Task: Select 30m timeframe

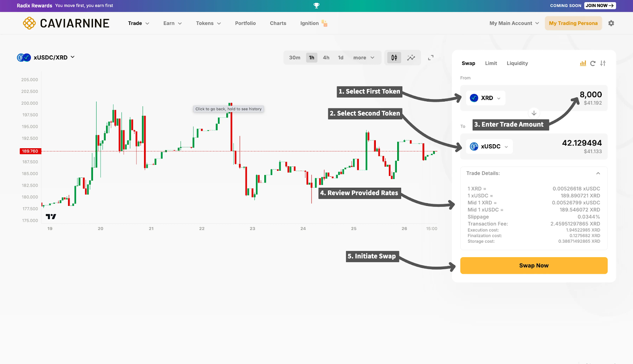Action: pos(295,58)
